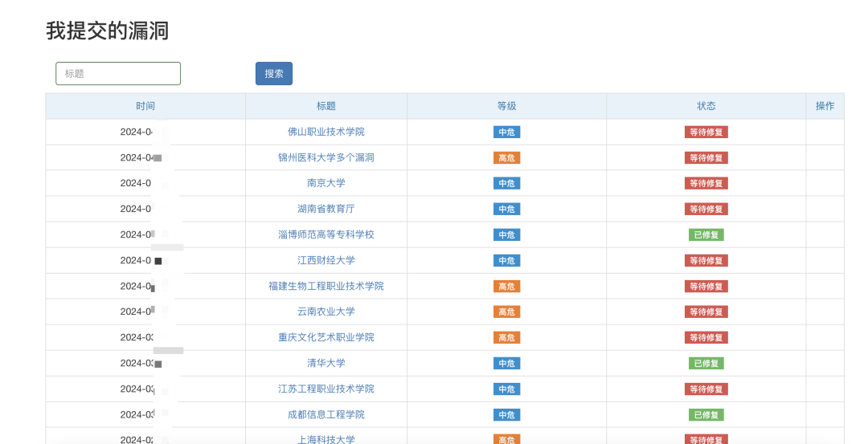This screenshot has height=444, width=868.
Task: Click 等待修复 status in 锦州医科大学 row
Action: click(706, 158)
